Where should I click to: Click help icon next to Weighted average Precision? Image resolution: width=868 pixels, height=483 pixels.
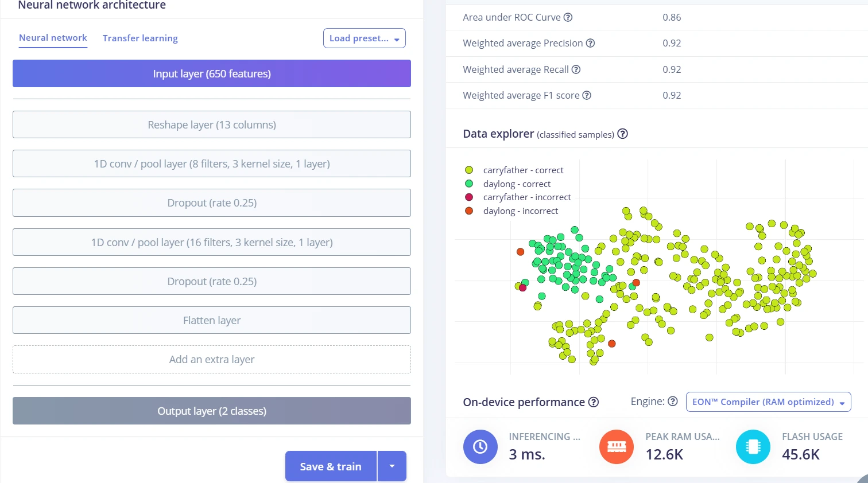pos(590,43)
